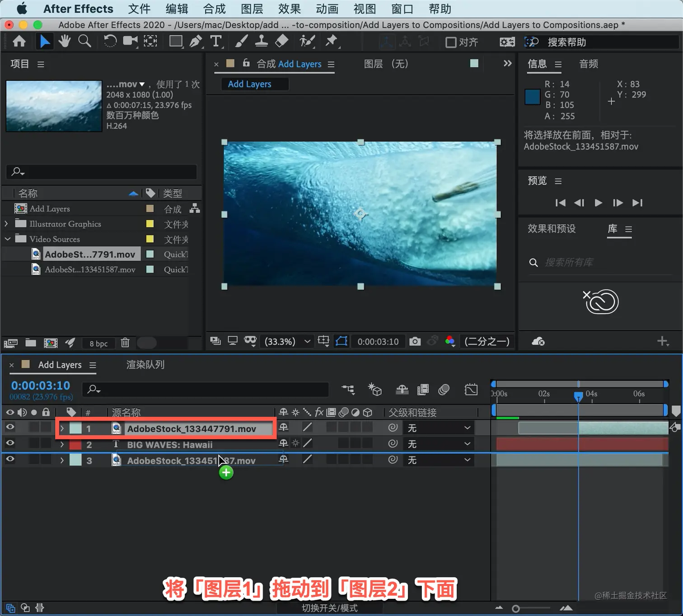This screenshot has width=683, height=616.
Task: Select the Zoom magnifier tool
Action: 84,42
